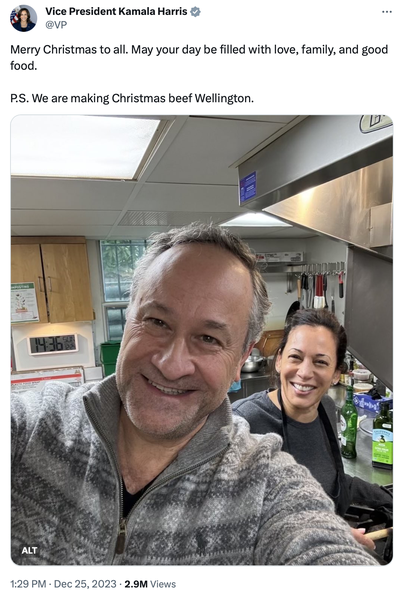
Task: Click the 1:29 PM timestamp
Action: click(28, 584)
